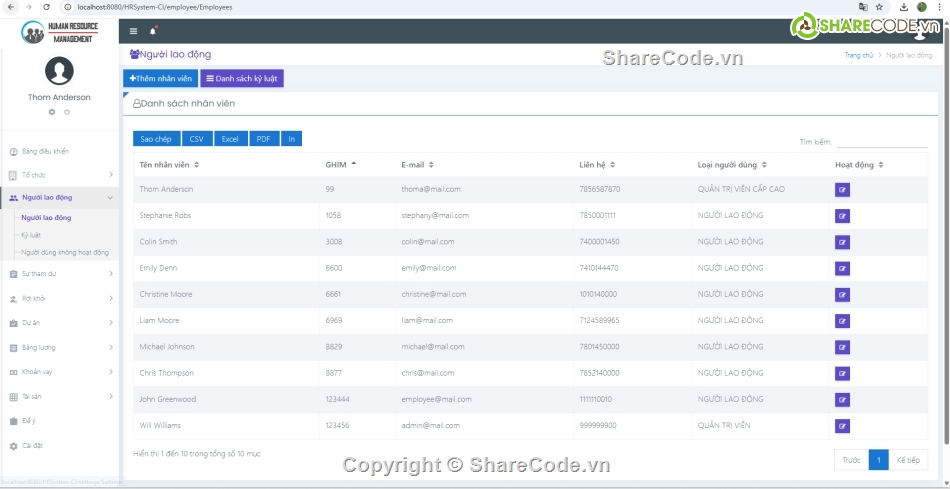Viewport: 950px width, 489px height.
Task: Go to page 1
Action: pos(879,460)
